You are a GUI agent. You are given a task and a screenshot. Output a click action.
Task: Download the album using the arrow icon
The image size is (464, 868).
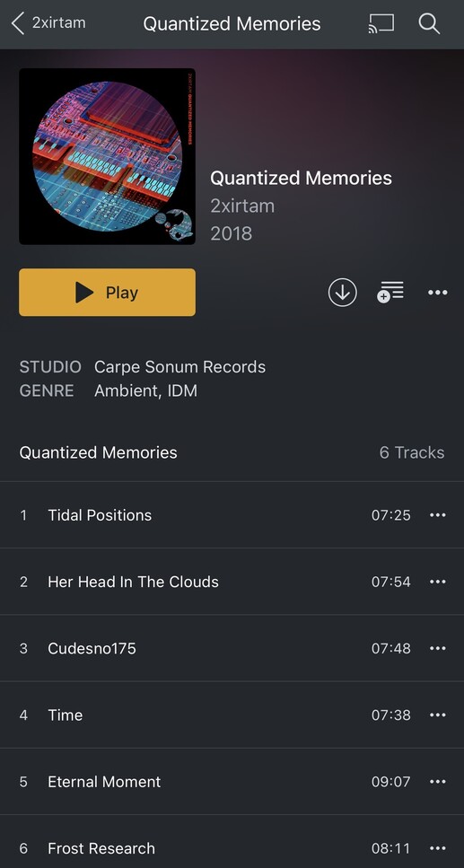click(342, 293)
